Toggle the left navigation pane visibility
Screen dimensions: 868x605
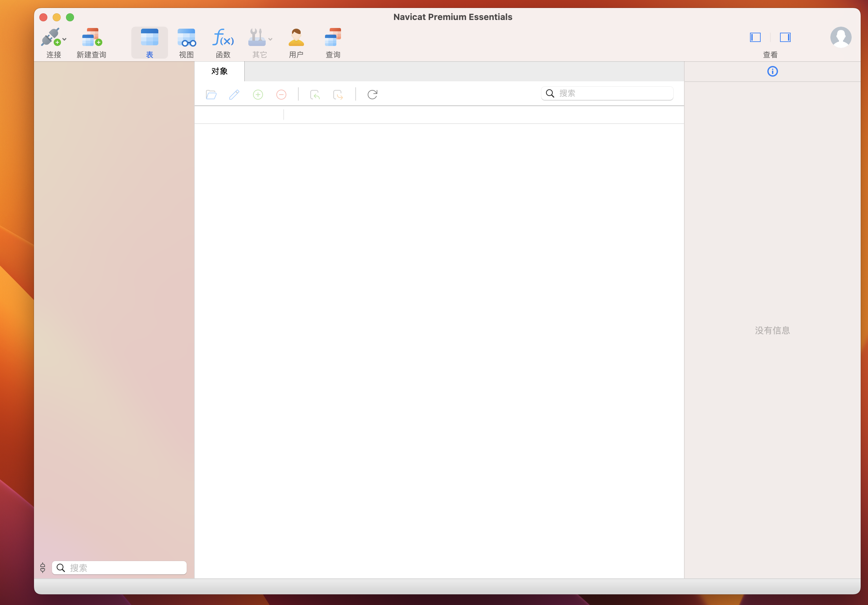click(755, 37)
